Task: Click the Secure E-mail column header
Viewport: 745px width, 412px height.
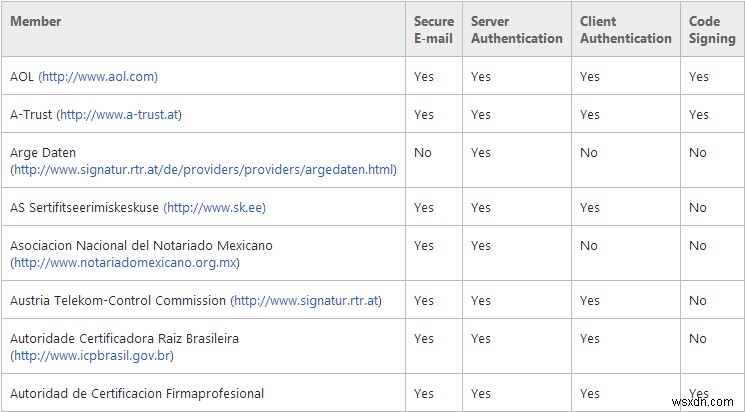Action: click(x=434, y=29)
